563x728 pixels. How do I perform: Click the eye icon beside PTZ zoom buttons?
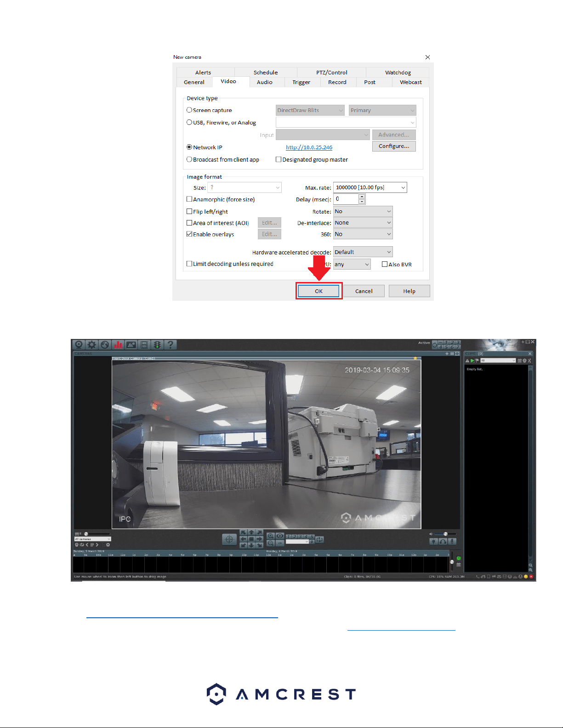point(280,536)
